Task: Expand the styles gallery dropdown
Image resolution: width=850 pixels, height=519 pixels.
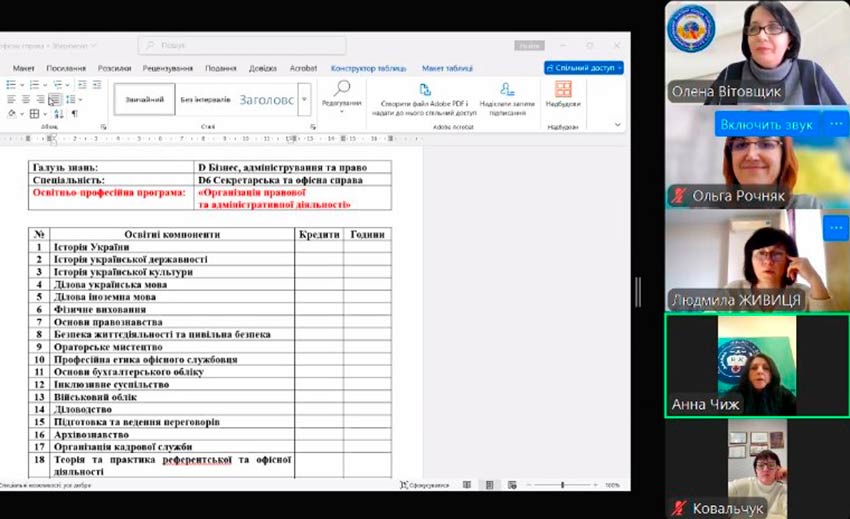Action: click(304, 100)
